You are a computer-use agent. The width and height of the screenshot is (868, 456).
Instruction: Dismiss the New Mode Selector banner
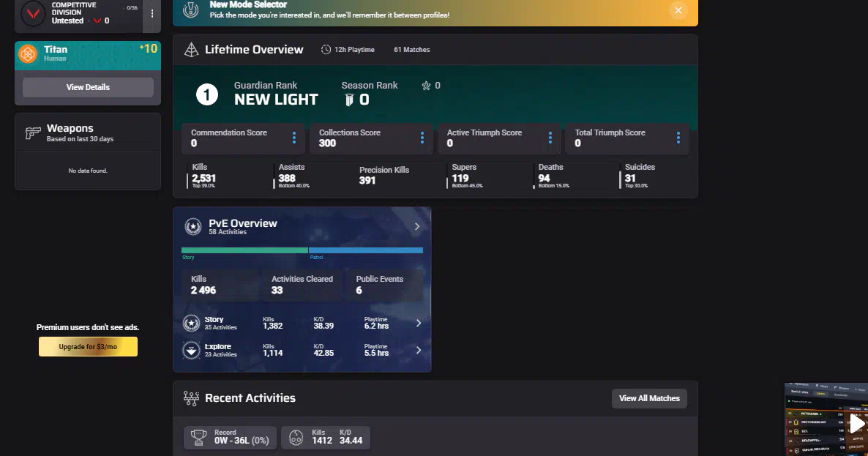(x=678, y=10)
